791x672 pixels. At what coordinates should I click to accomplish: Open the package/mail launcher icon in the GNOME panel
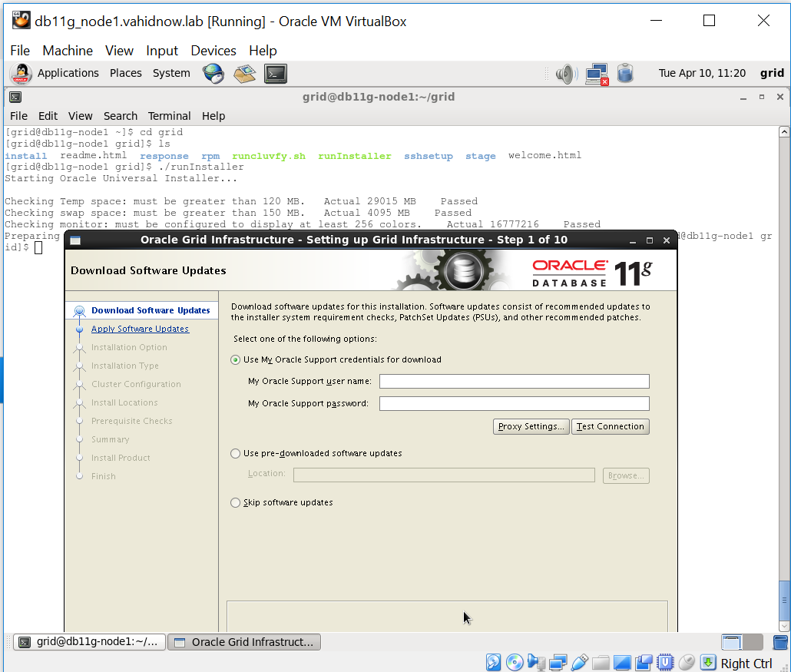click(x=245, y=74)
